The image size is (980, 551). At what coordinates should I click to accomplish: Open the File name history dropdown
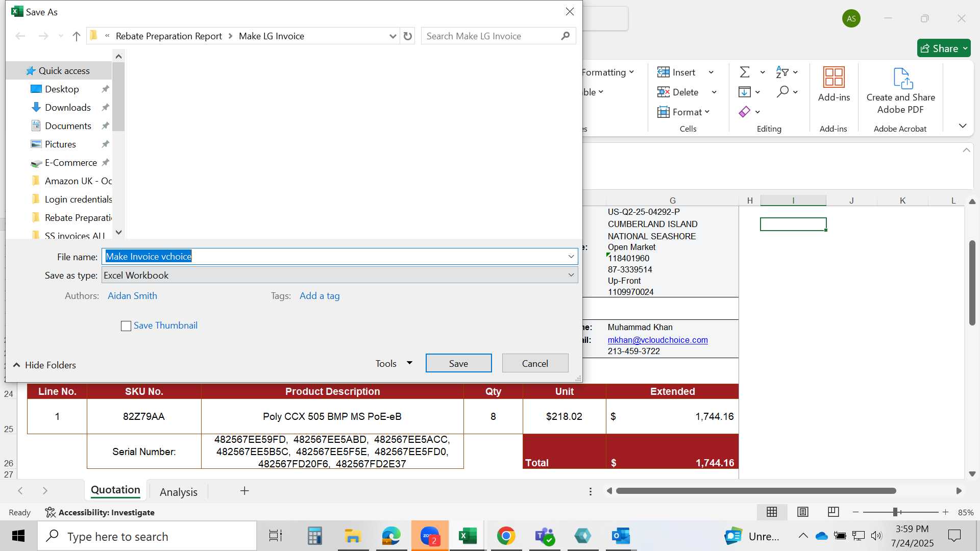click(571, 257)
